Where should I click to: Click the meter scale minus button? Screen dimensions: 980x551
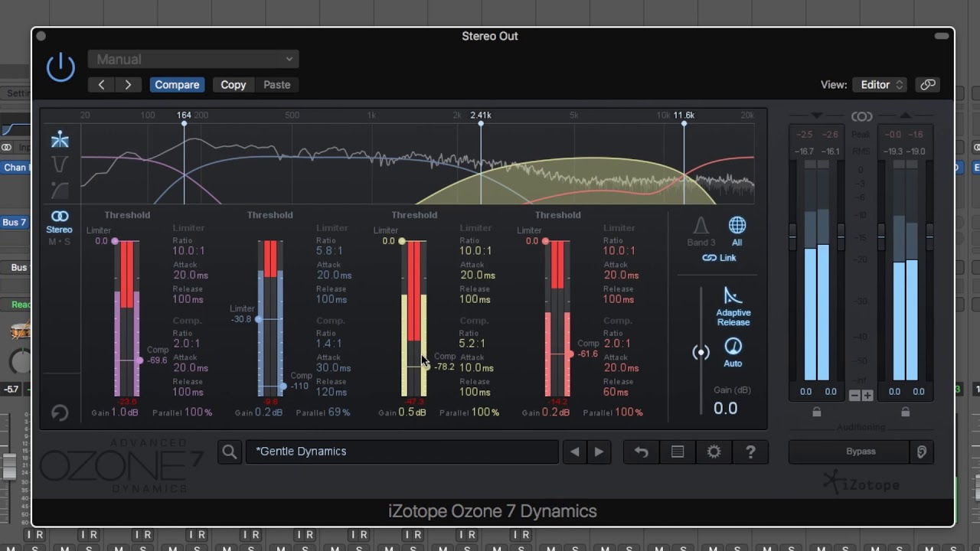pos(855,396)
